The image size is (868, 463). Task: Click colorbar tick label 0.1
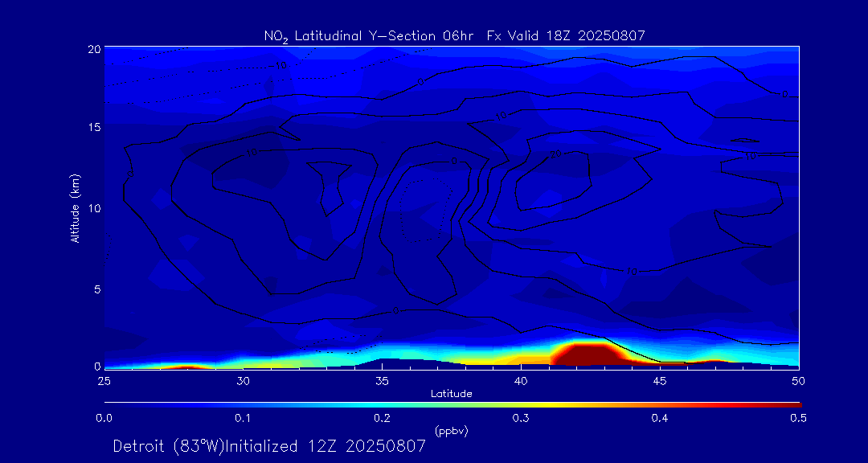tap(243, 419)
